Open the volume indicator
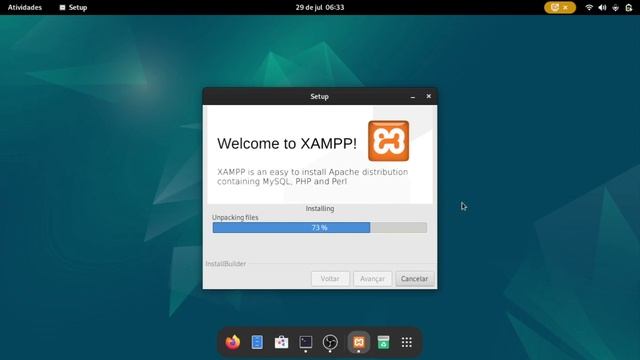 (x=602, y=7)
